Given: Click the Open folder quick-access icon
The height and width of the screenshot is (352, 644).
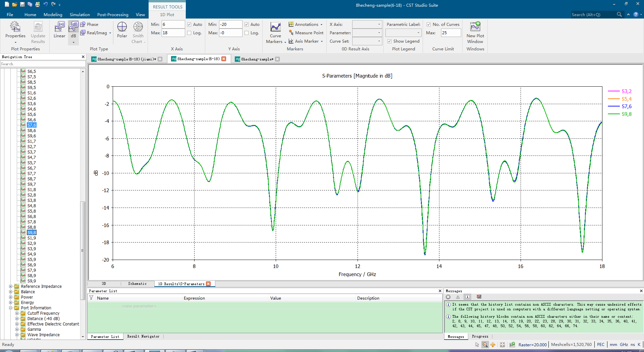Looking at the screenshot, I should pos(14,4).
